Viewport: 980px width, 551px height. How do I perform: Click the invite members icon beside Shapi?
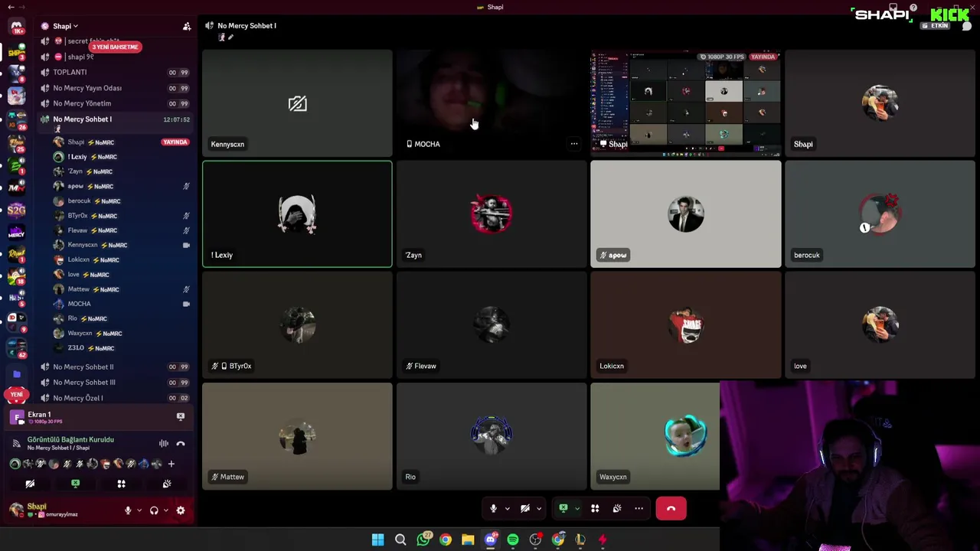[187, 26]
